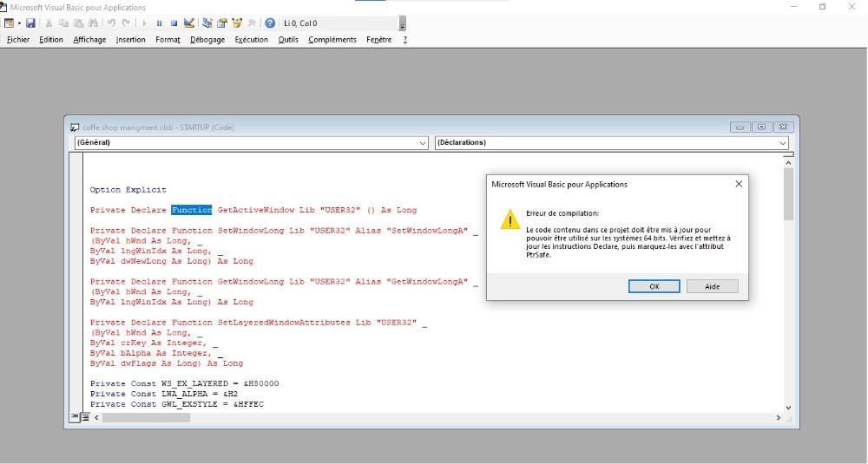Click the Cut scissors icon
This screenshot has width=868, height=464.
click(49, 23)
